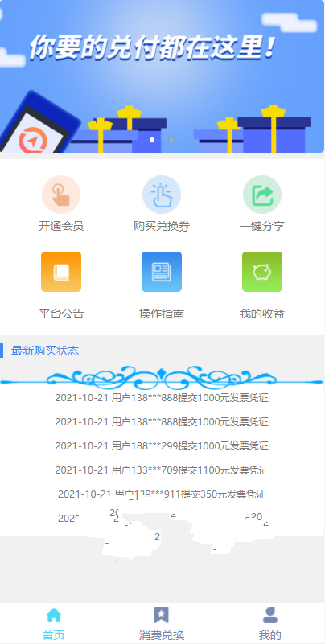
Task: Open the 消费兑换 tab label
Action: pos(162,635)
